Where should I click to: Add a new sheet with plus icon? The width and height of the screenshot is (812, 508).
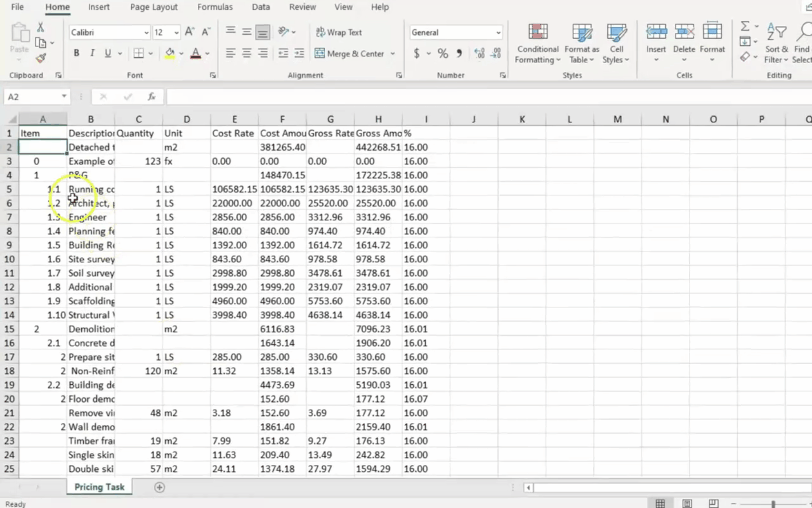pyautogui.click(x=159, y=487)
